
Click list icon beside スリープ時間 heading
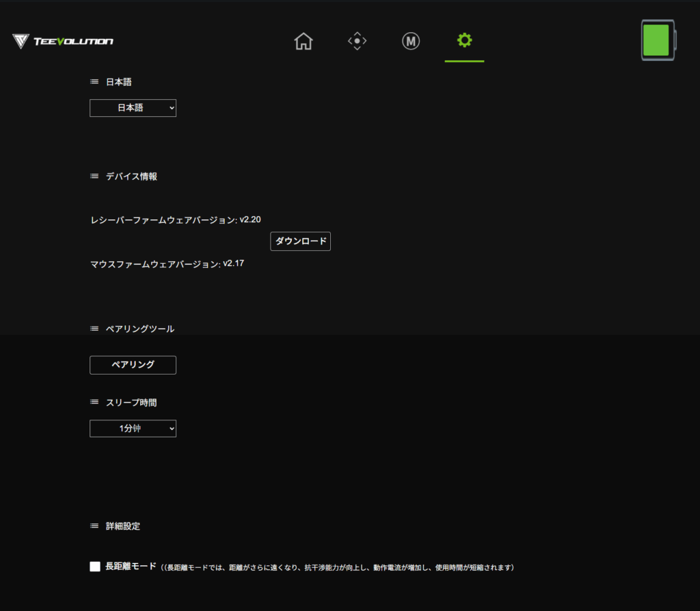coord(94,403)
